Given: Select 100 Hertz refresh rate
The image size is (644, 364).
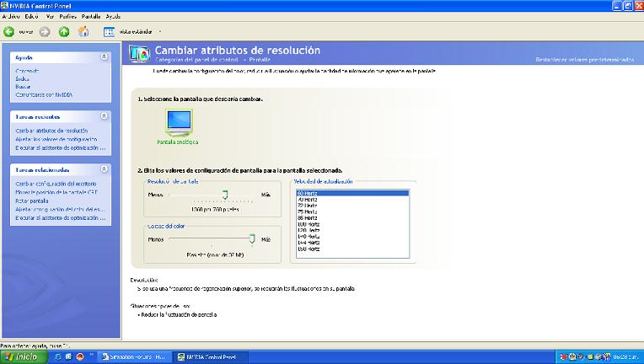Looking at the screenshot, I should click(x=352, y=224).
